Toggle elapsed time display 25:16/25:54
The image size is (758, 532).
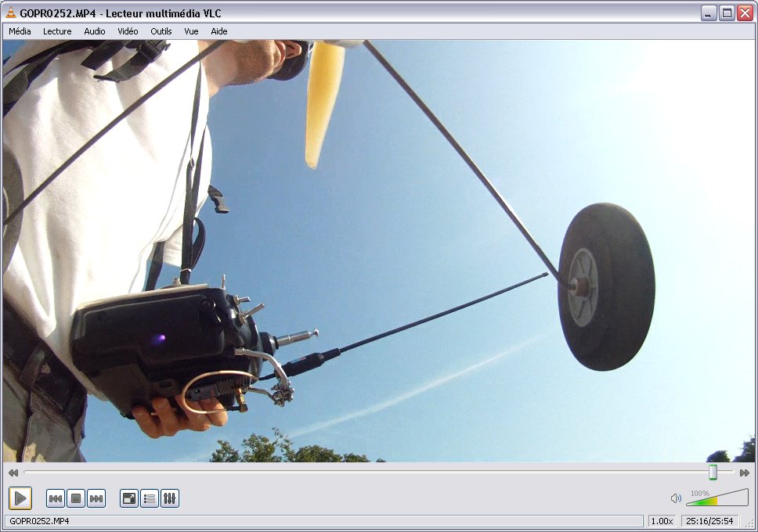click(709, 521)
